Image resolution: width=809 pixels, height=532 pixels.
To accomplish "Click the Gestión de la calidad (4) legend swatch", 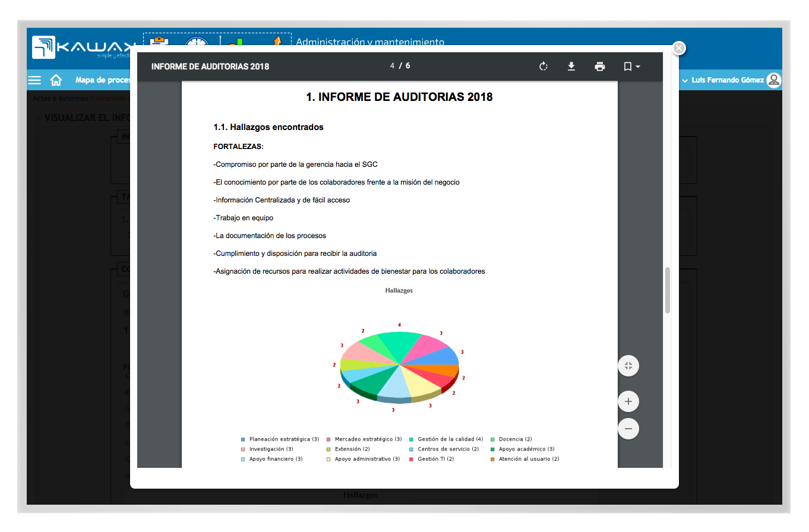I will pos(412,439).
